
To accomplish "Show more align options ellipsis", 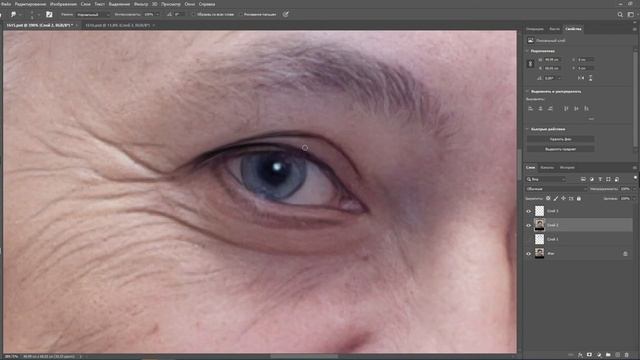I will coord(591,119).
